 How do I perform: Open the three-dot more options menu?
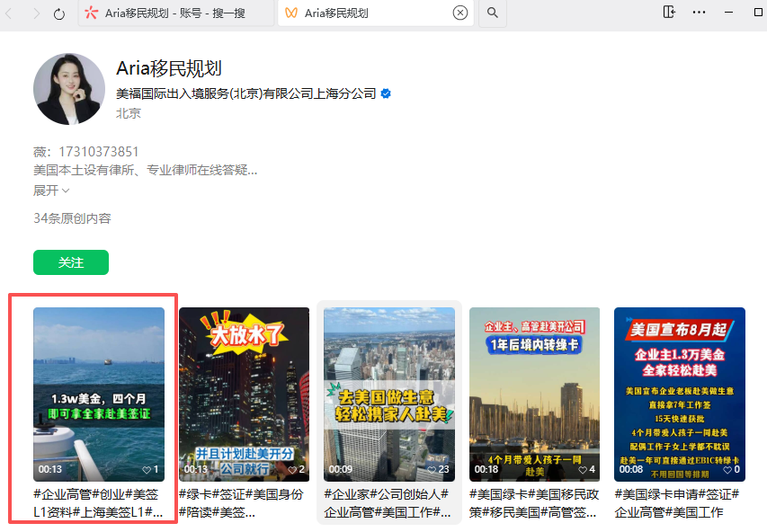699,13
